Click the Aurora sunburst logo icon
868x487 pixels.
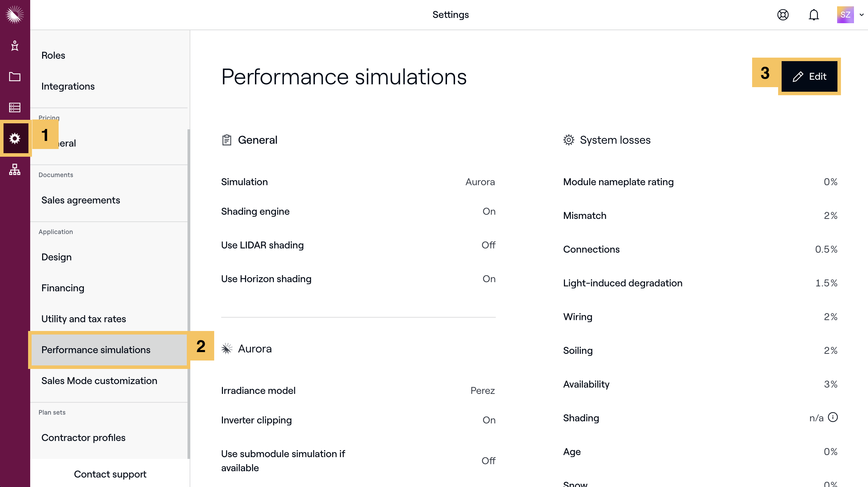(15, 15)
